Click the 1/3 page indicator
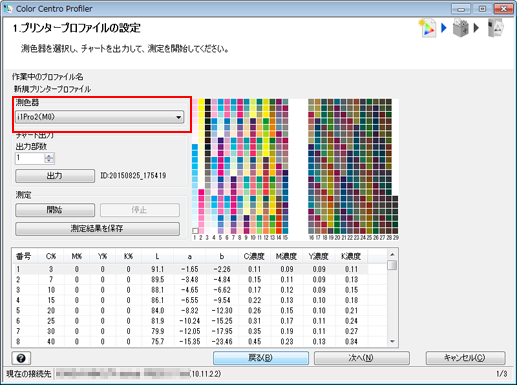 click(502, 374)
